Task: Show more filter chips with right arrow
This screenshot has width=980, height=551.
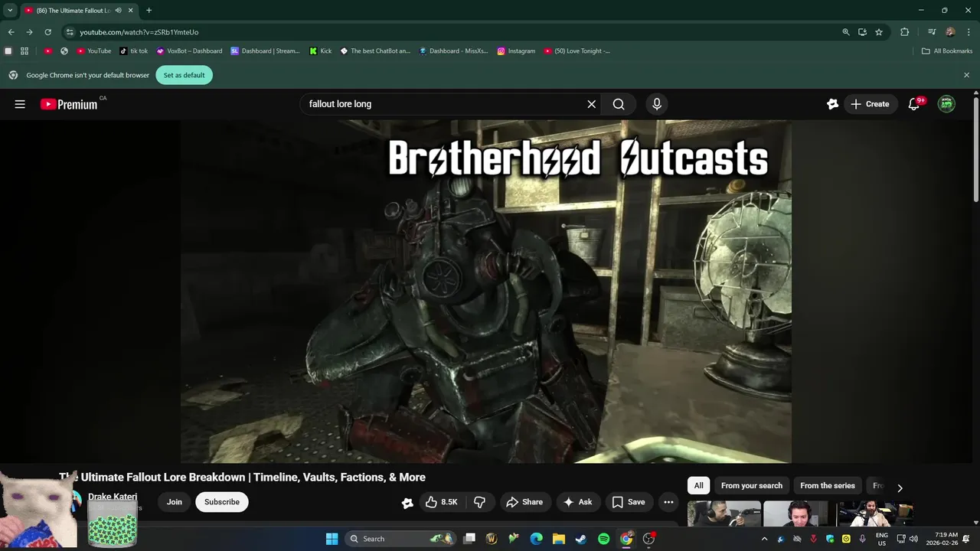Action: point(900,487)
